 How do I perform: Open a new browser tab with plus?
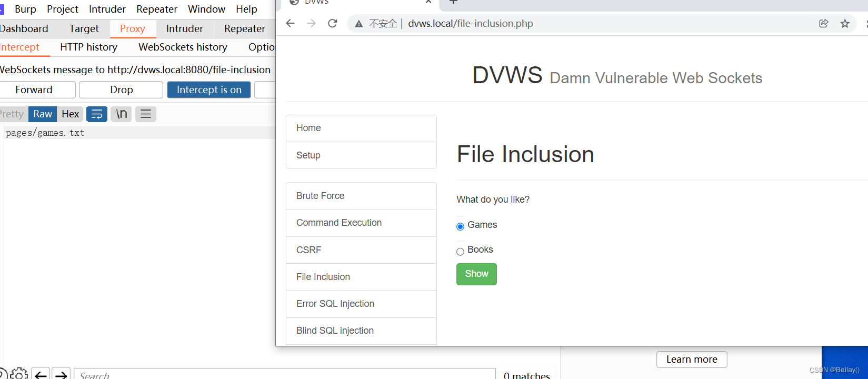(x=453, y=2)
